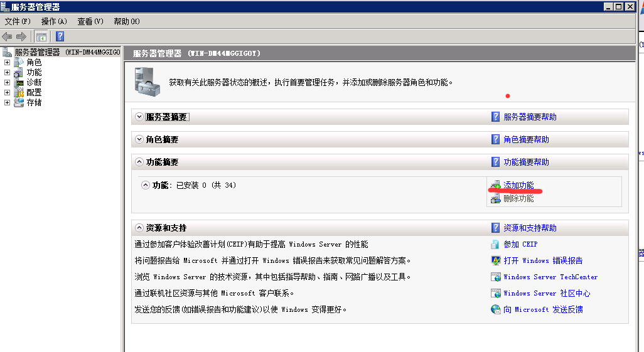Click the help icon beside 服务器摘要帮助
This screenshot has width=644, height=352.
click(x=496, y=117)
